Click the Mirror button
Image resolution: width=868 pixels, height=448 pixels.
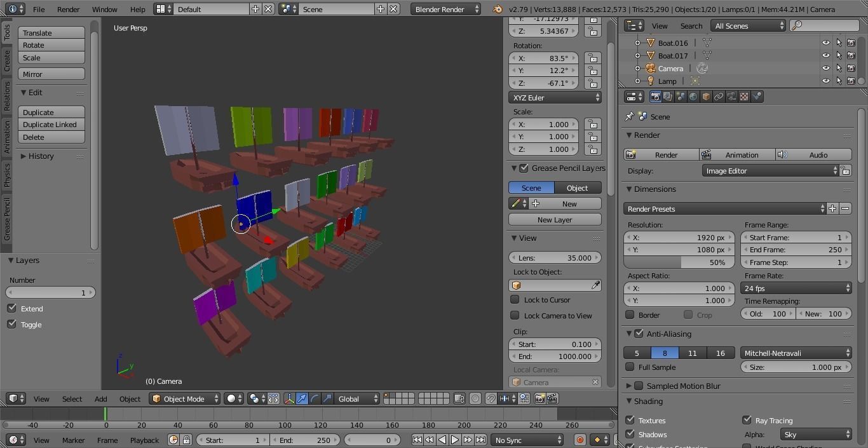coord(51,74)
